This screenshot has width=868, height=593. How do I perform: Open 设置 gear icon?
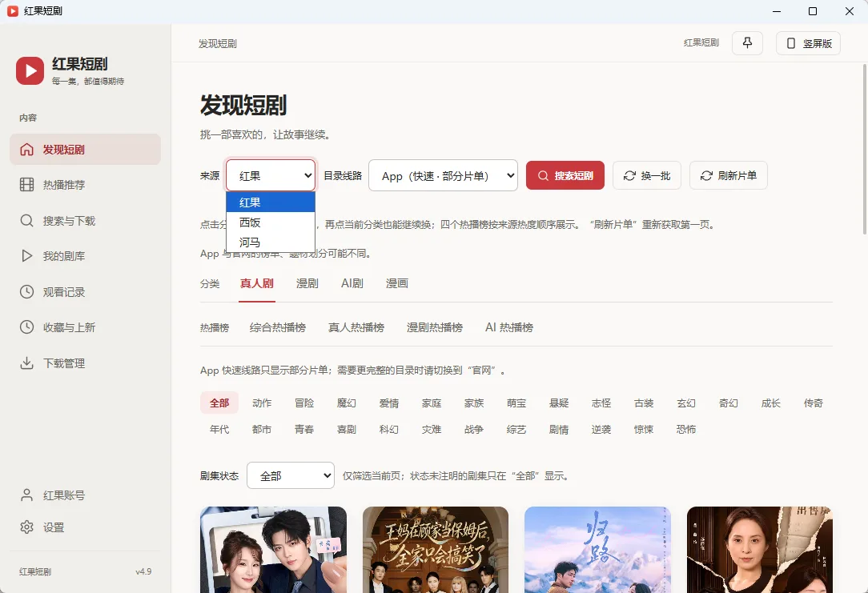[x=26, y=527]
